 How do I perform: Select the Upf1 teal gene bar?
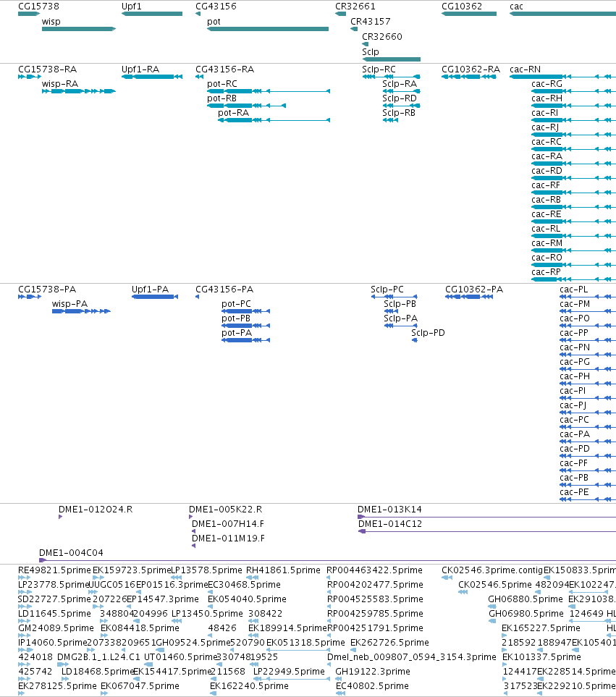[x=152, y=14]
